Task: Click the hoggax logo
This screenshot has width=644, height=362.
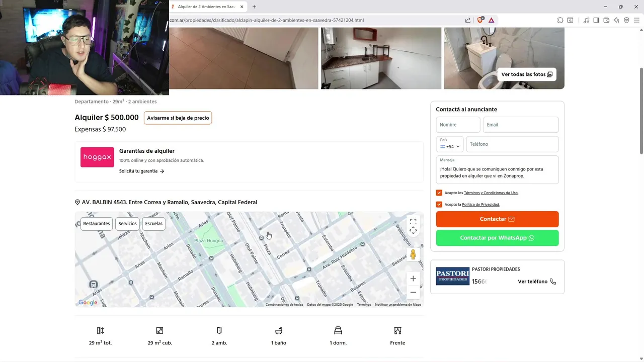Action: pos(97,157)
